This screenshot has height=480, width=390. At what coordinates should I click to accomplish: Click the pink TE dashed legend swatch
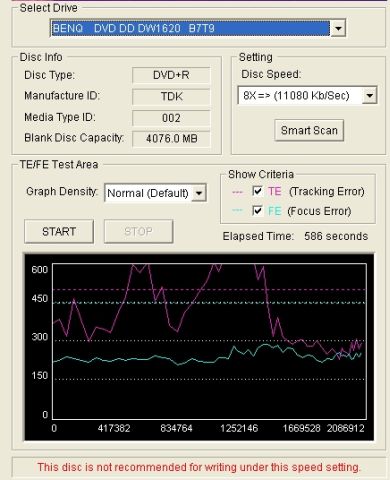[237, 192]
